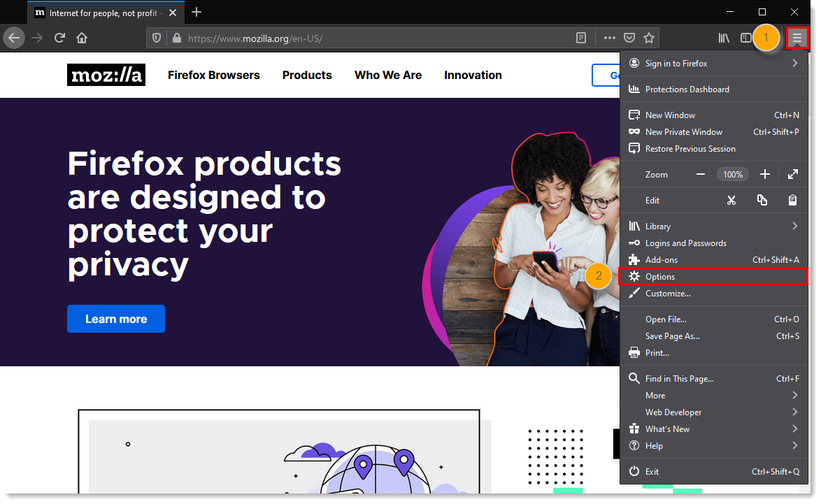
Task: Select Print... menu item
Action: point(714,353)
